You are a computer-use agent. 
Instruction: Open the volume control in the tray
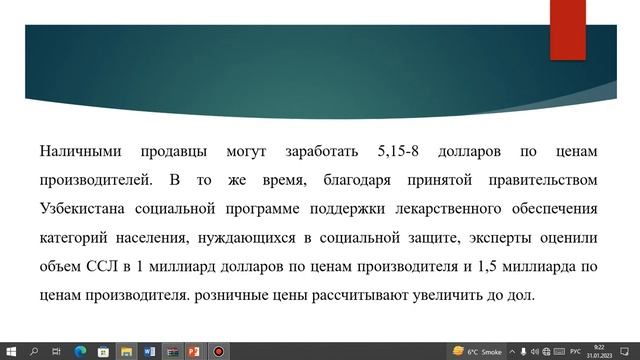click(535, 351)
